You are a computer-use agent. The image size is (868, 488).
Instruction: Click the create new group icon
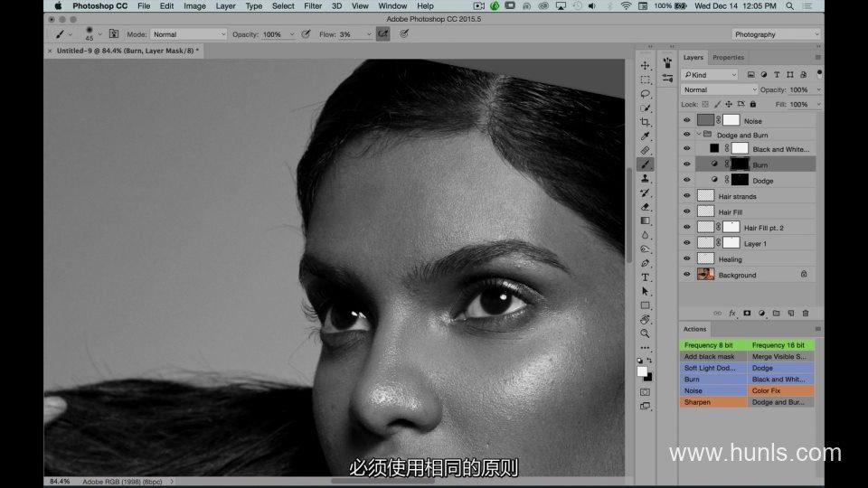click(x=776, y=314)
